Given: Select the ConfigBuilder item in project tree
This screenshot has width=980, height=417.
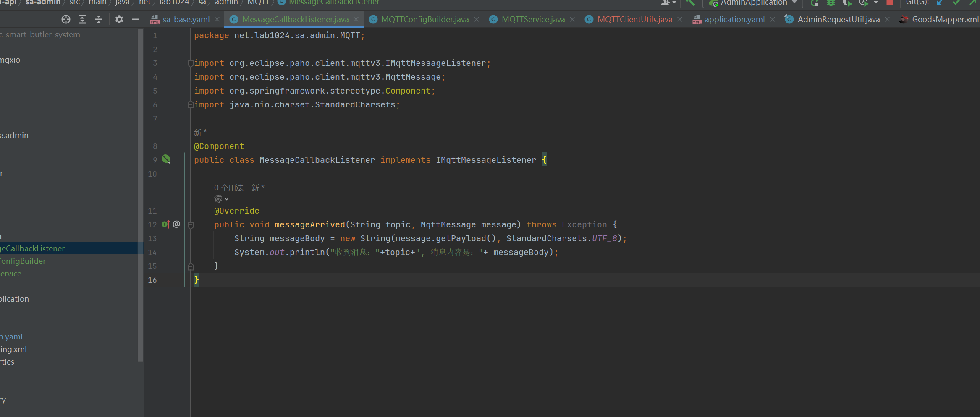Looking at the screenshot, I should point(23,261).
